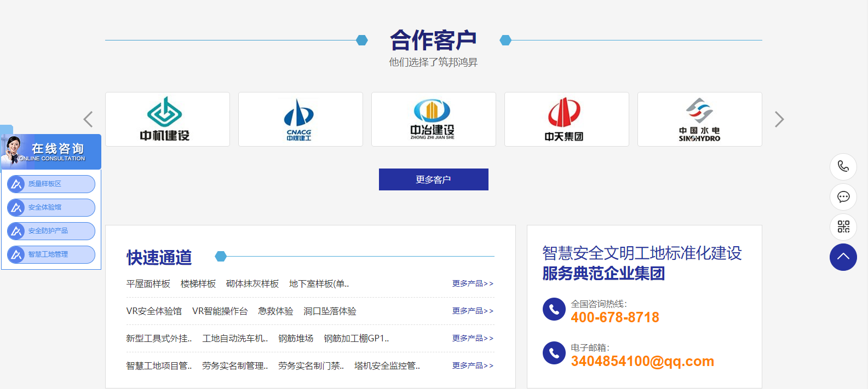Click the 在线咨询 online consultation header
868x389 pixels.
(52, 152)
